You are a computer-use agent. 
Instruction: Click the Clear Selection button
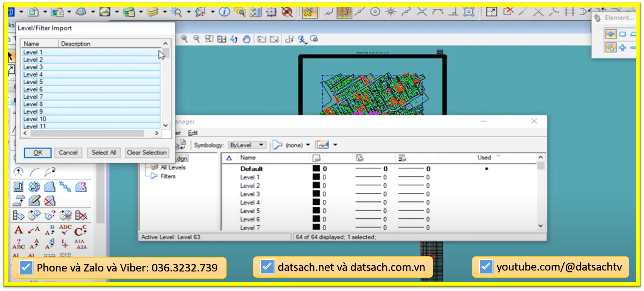pos(147,153)
